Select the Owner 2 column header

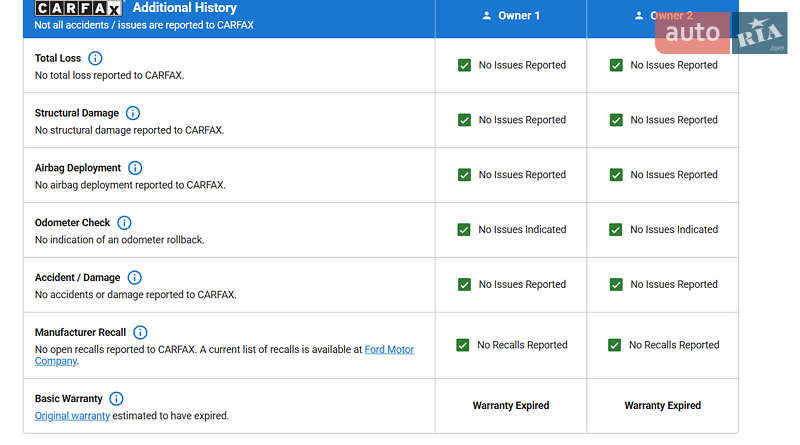[x=662, y=16]
